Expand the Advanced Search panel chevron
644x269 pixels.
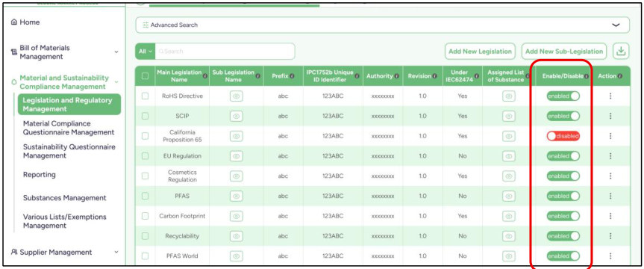pos(616,25)
